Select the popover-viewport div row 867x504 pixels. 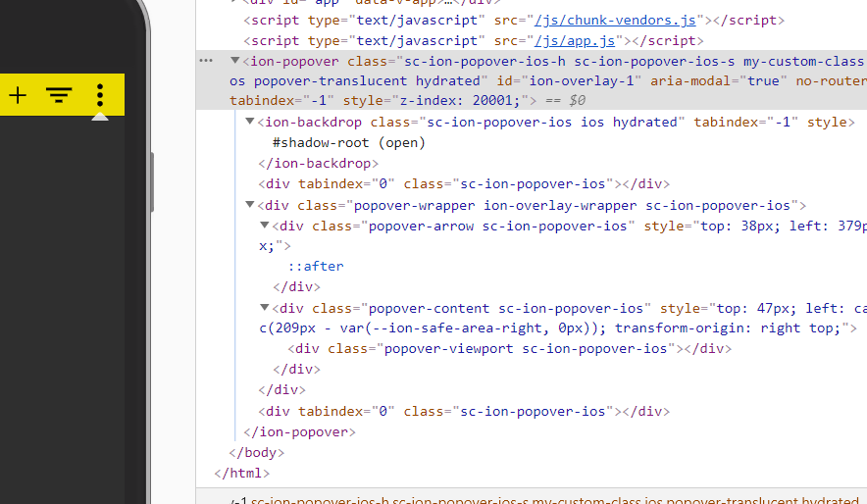(509, 349)
